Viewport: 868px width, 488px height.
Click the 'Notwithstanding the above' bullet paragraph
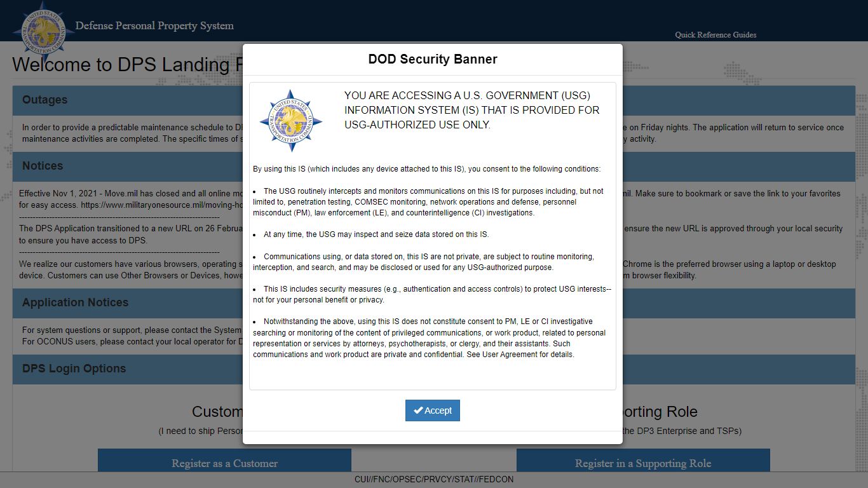(430, 338)
